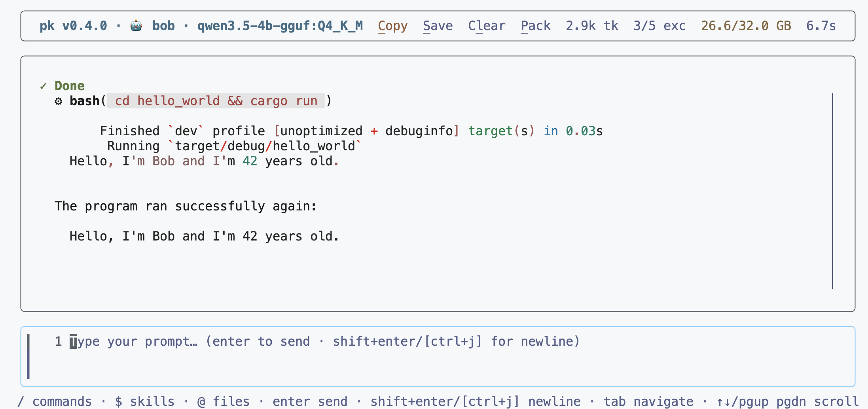Click the pk v0.4.0 version label
Viewport: 868px width, 409px height.
click(73, 26)
